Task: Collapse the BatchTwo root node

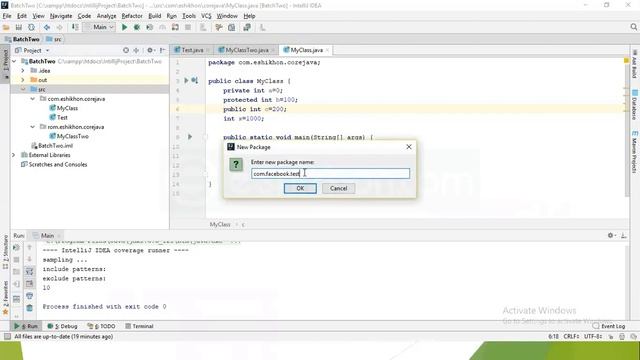Action: (15, 61)
